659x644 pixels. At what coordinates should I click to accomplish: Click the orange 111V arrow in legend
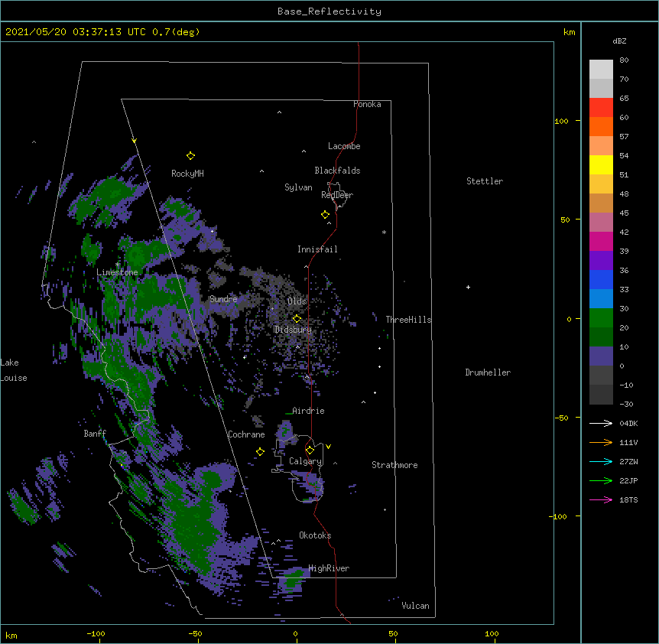601,442
